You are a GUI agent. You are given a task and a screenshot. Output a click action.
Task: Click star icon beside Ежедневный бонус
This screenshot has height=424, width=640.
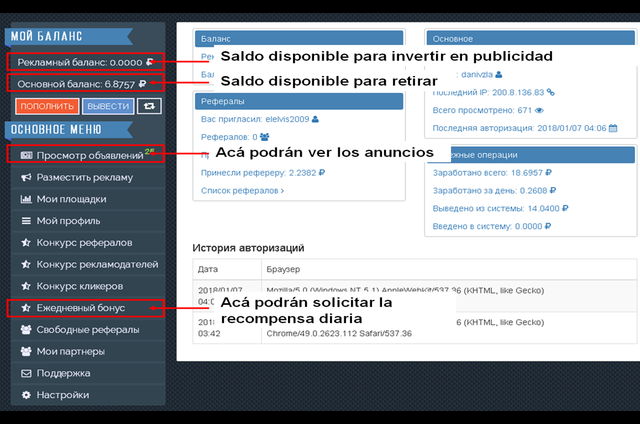[26, 308]
